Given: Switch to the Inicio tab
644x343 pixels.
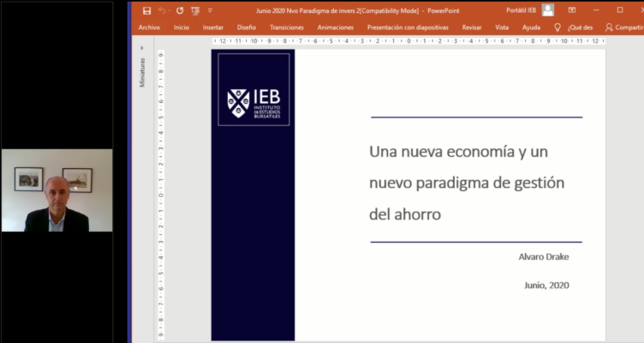Looking at the screenshot, I should tap(181, 27).
